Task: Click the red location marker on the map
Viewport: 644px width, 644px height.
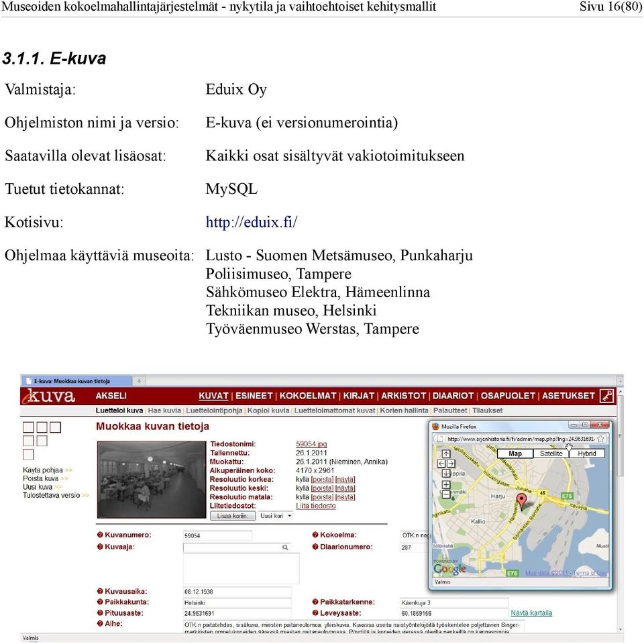Action: click(521, 502)
